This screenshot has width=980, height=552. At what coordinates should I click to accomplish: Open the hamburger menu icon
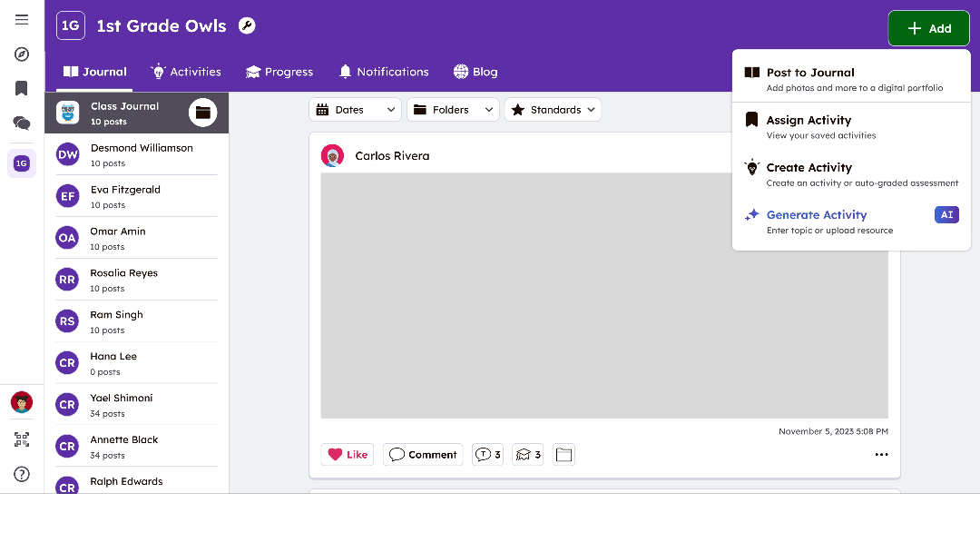[x=22, y=20]
